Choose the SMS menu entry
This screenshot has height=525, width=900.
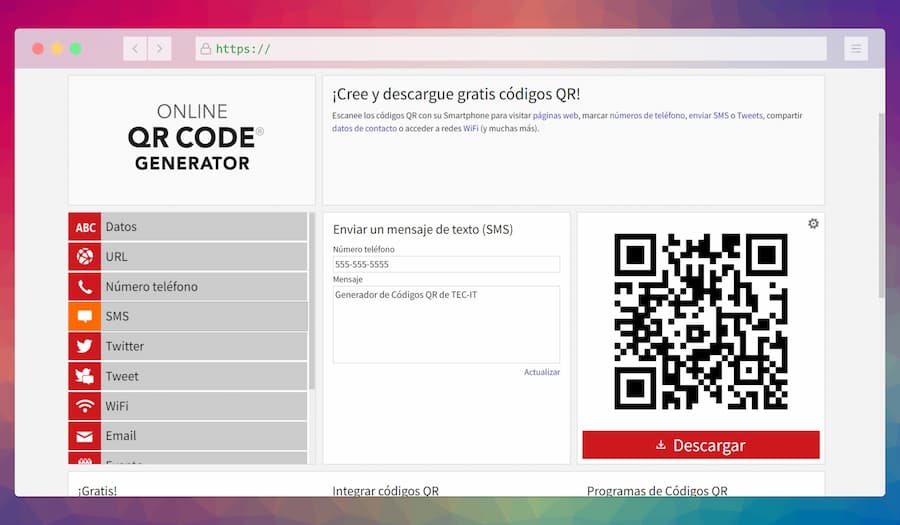pyautogui.click(x=188, y=316)
